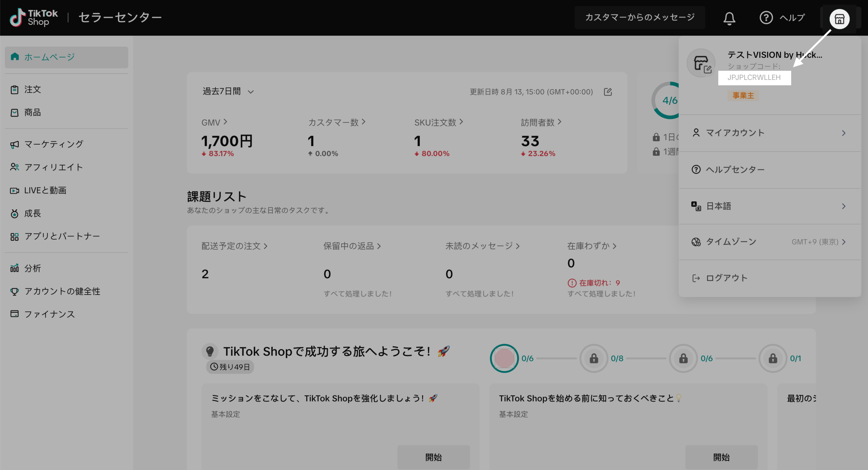
Task: Open タイムゾーン GMT+9 setting
Action: click(x=770, y=242)
